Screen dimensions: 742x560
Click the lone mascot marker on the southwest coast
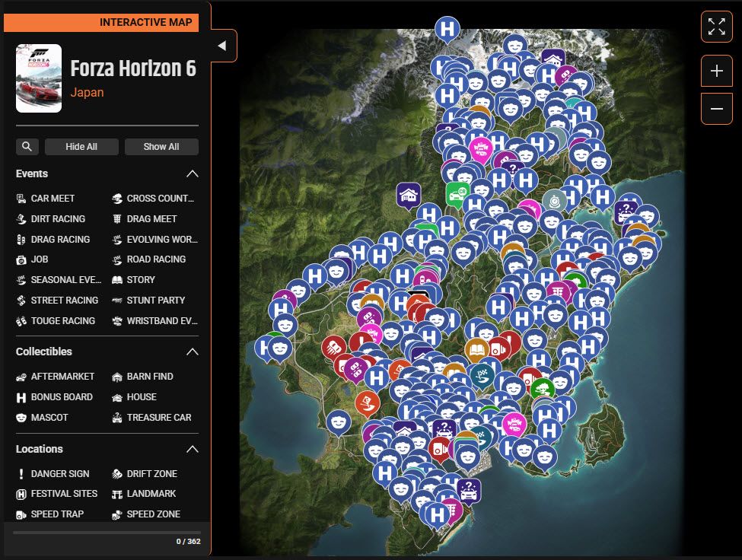pyautogui.click(x=339, y=422)
